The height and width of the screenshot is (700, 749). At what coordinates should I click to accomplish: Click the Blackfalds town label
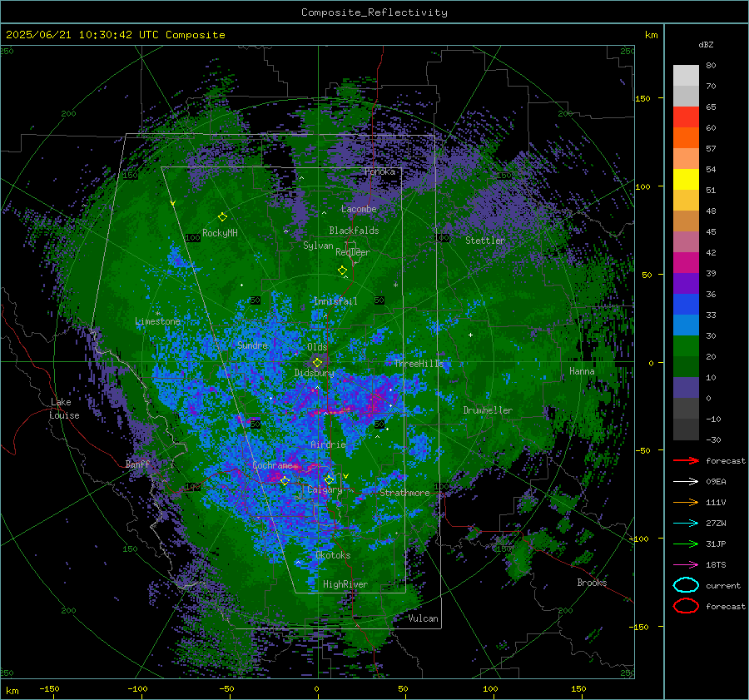354,231
